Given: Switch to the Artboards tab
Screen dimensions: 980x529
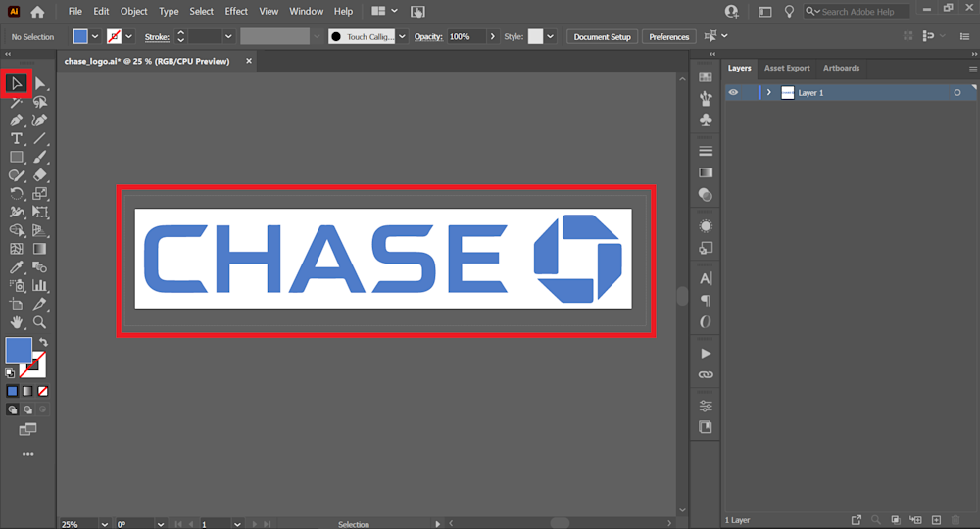Looking at the screenshot, I should point(841,68).
